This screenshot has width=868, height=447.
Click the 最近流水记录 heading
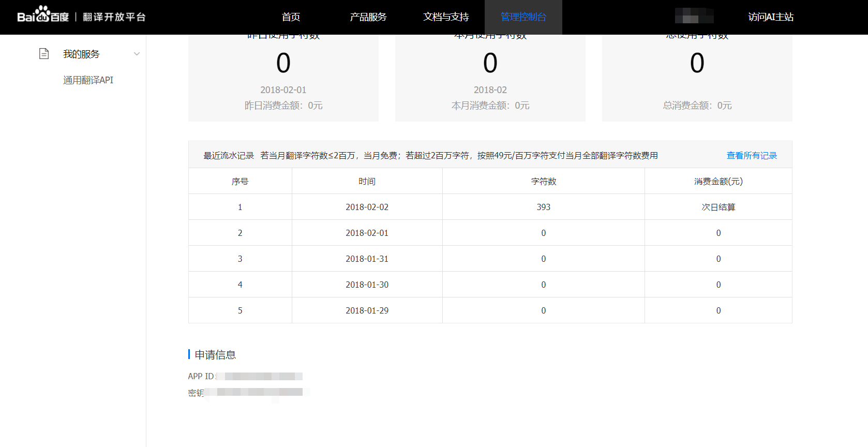(229, 155)
